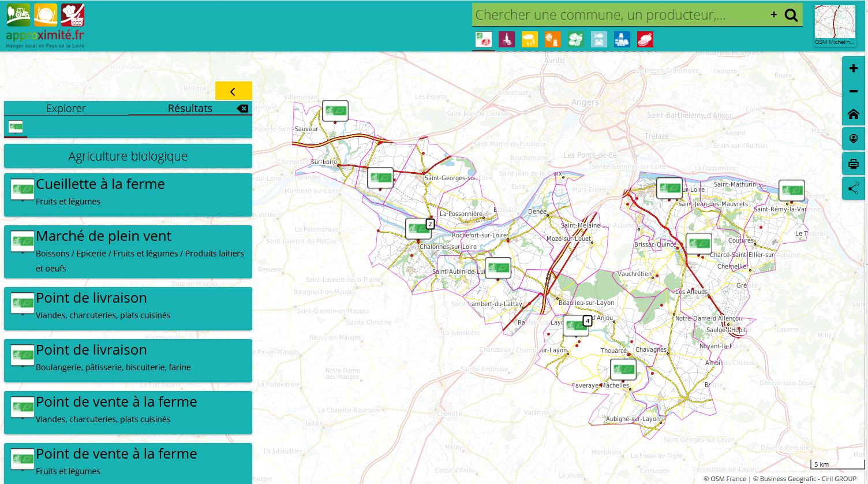Open Point de vente Fruits et légumes result

click(x=128, y=463)
